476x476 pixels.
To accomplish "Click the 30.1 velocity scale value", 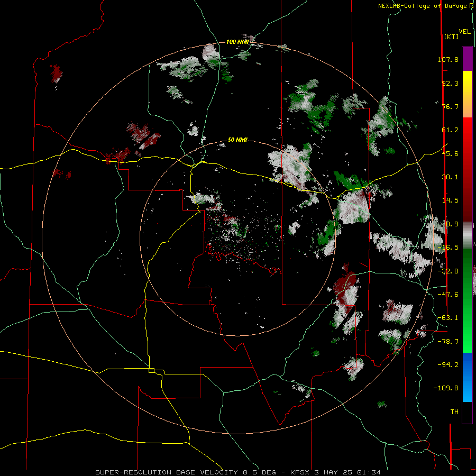I will [450, 177].
